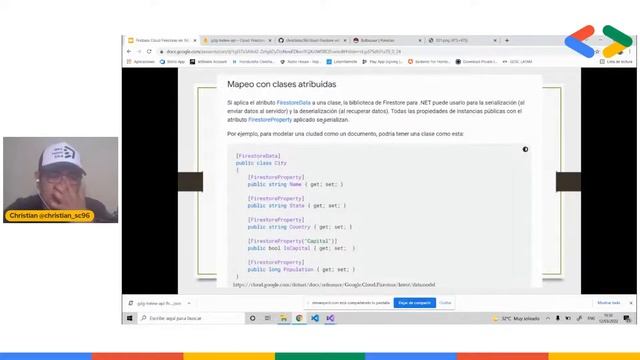The width and height of the screenshot is (640, 360).
Task: Open Task View from the taskbar
Action: coord(268,318)
